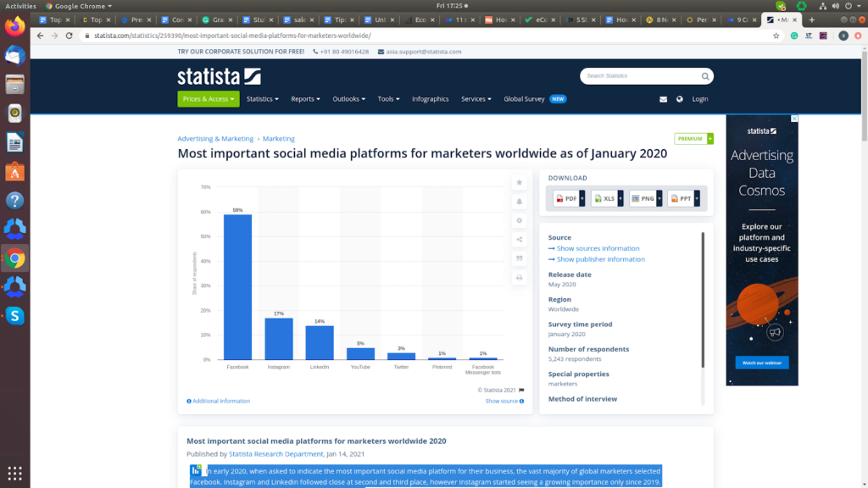The image size is (868, 488).
Task: Print the chart using printer icon
Action: point(520,277)
